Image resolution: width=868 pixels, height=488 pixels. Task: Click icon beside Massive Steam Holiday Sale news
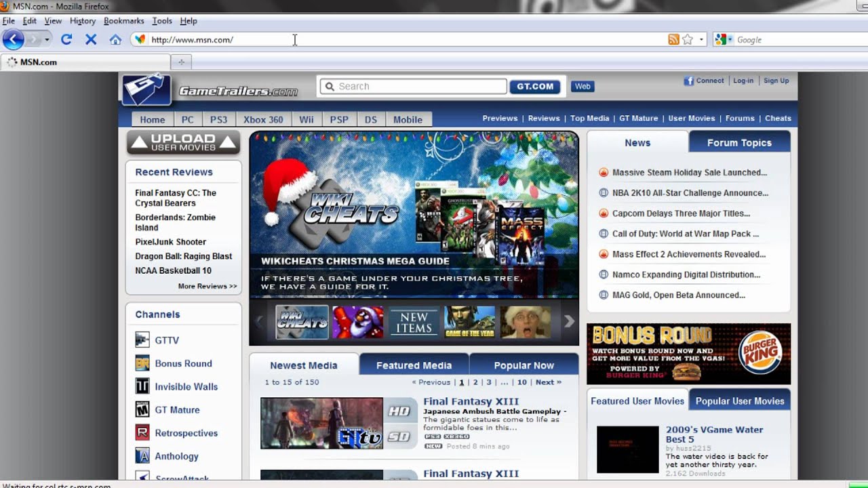click(x=604, y=172)
